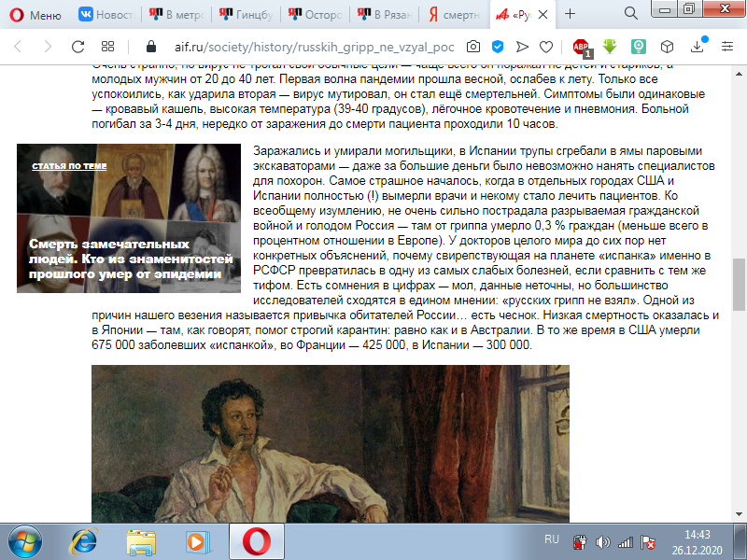Open a new tab with plus button
The height and width of the screenshot is (560, 747).
click(x=570, y=14)
